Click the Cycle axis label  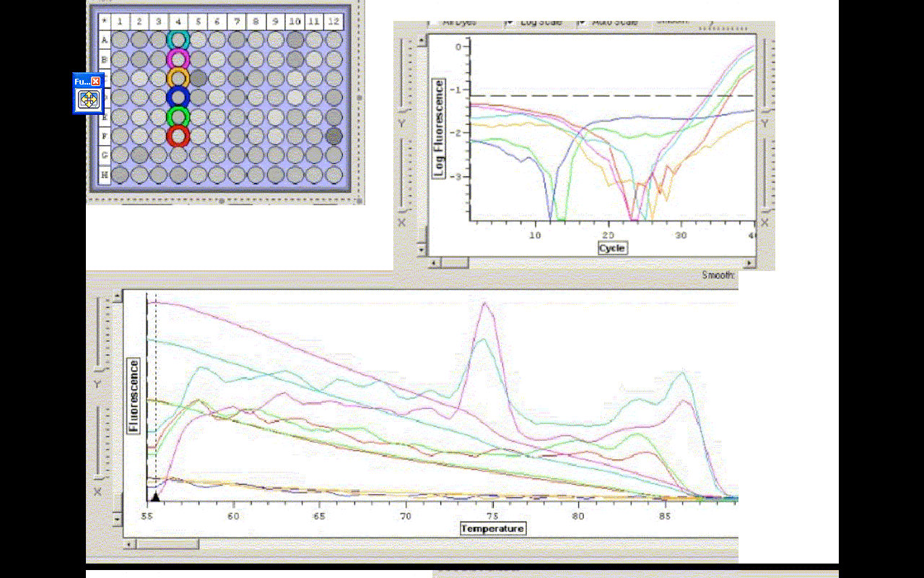pos(612,248)
